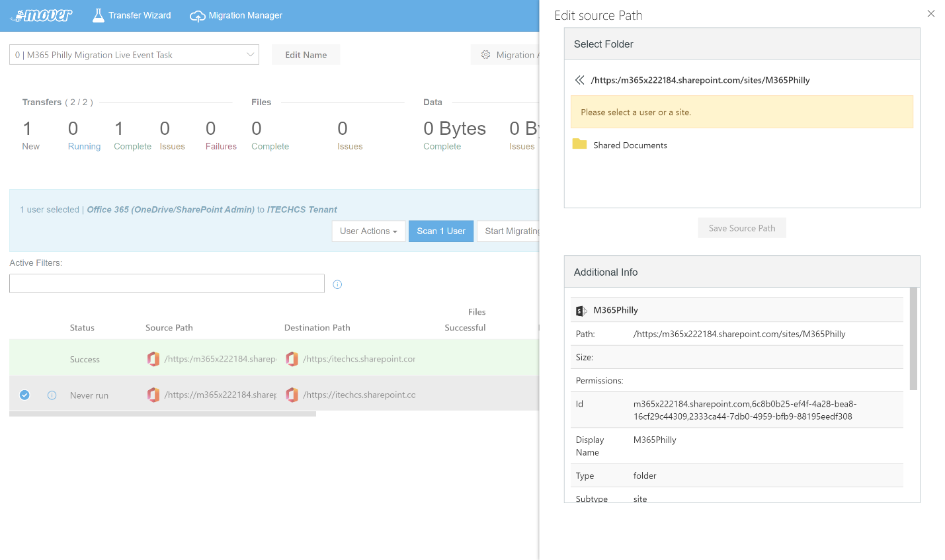
Task: Click the Scan 1 User button
Action: click(441, 231)
